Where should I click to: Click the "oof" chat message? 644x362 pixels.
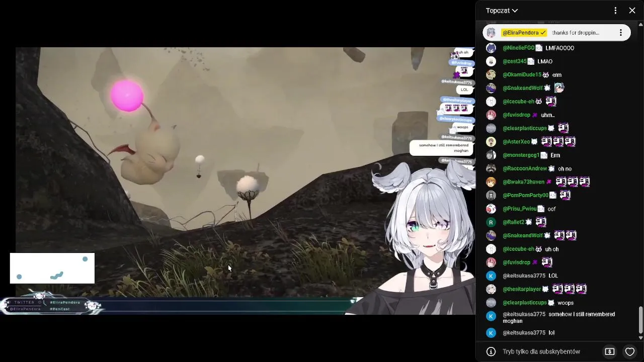551,209
